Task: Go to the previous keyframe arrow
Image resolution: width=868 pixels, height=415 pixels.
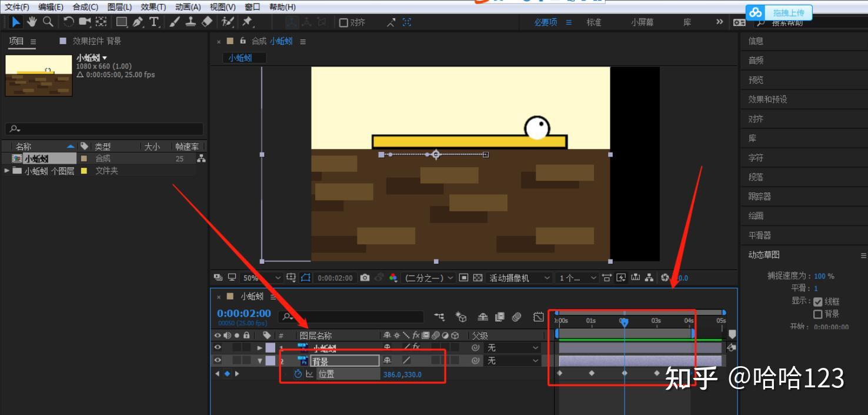Action: pyautogui.click(x=217, y=374)
